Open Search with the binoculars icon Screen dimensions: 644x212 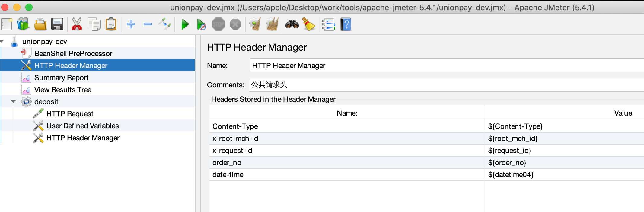[292, 24]
